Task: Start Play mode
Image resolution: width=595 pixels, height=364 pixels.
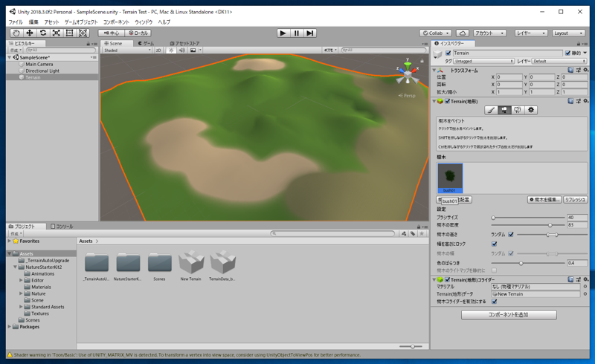Action: (x=283, y=33)
